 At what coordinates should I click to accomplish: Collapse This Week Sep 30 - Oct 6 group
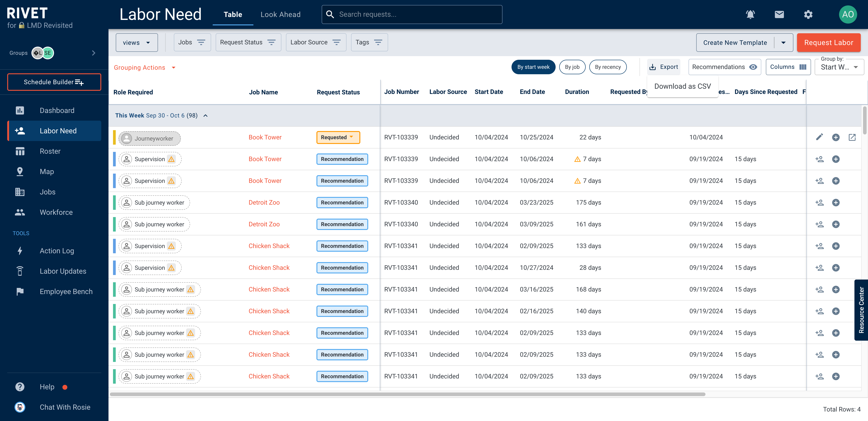pyautogui.click(x=205, y=115)
